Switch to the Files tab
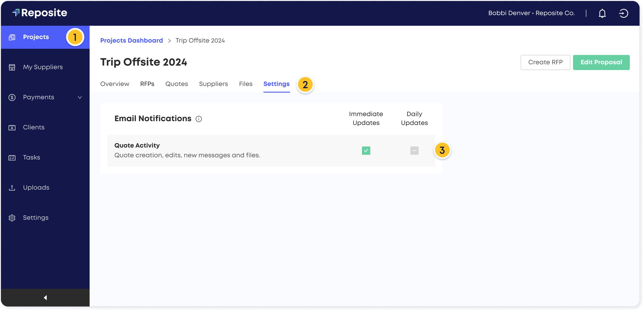The height and width of the screenshot is (311, 644). click(x=245, y=84)
